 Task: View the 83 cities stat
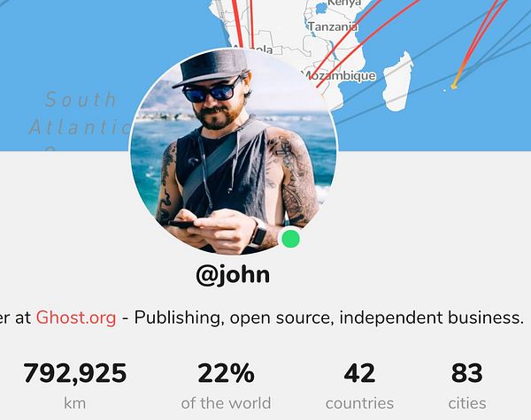coord(467,386)
